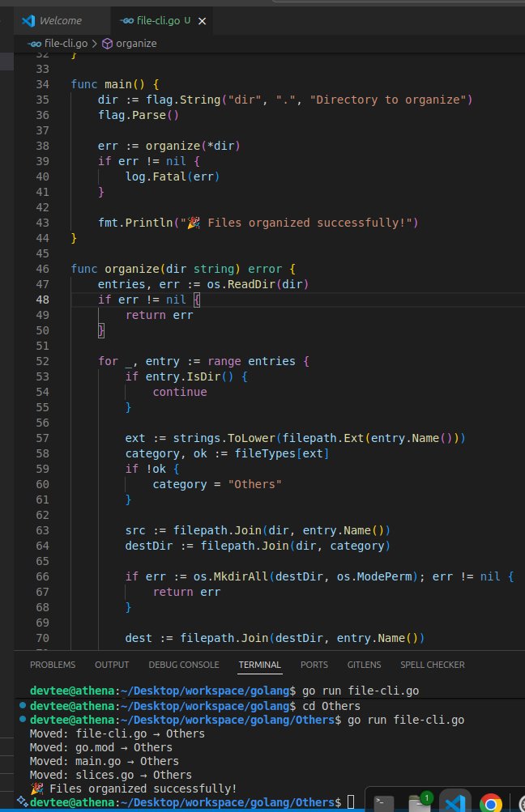525x812 pixels.
Task: Open the GITLENS panel tab
Action: point(365,665)
